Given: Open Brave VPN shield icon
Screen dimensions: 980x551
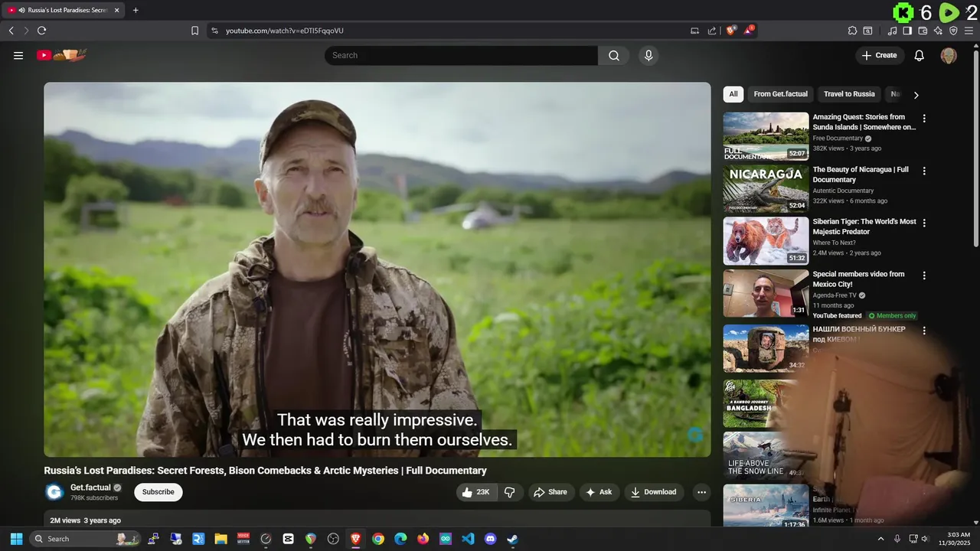Looking at the screenshot, I should (x=953, y=31).
